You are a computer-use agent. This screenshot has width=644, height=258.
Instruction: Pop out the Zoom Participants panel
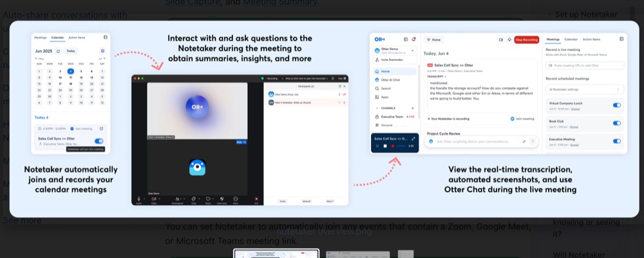click(x=339, y=86)
